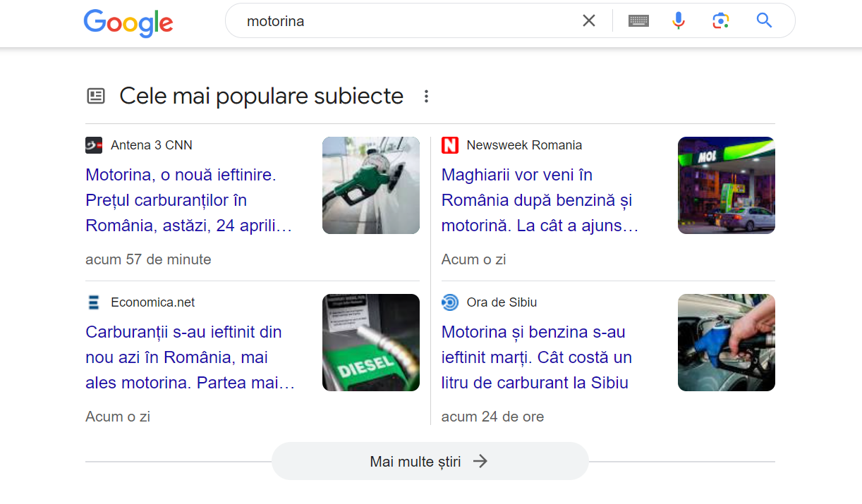The width and height of the screenshot is (862, 504).
Task: Click 'Acum o zi' under Newsweek article
Action: point(473,259)
